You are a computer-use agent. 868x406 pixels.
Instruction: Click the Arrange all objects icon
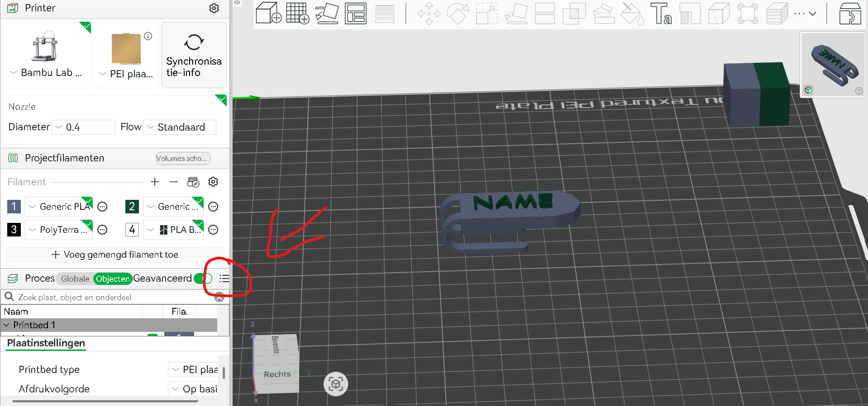coord(356,14)
